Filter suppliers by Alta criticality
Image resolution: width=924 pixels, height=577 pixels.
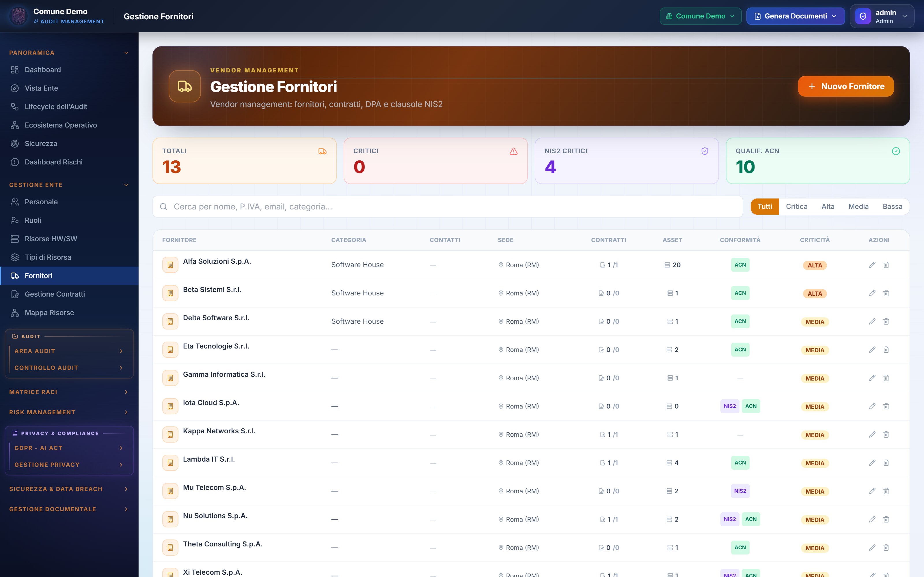pyautogui.click(x=828, y=207)
